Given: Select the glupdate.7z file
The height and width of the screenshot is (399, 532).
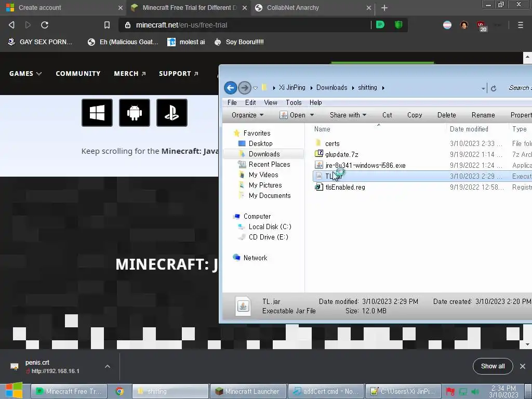Looking at the screenshot, I should tap(341, 154).
